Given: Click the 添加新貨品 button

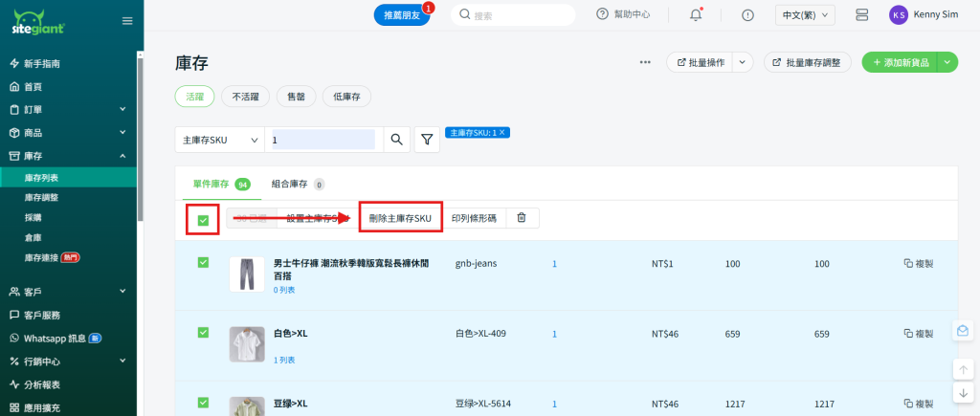Looking at the screenshot, I should coord(900,62).
